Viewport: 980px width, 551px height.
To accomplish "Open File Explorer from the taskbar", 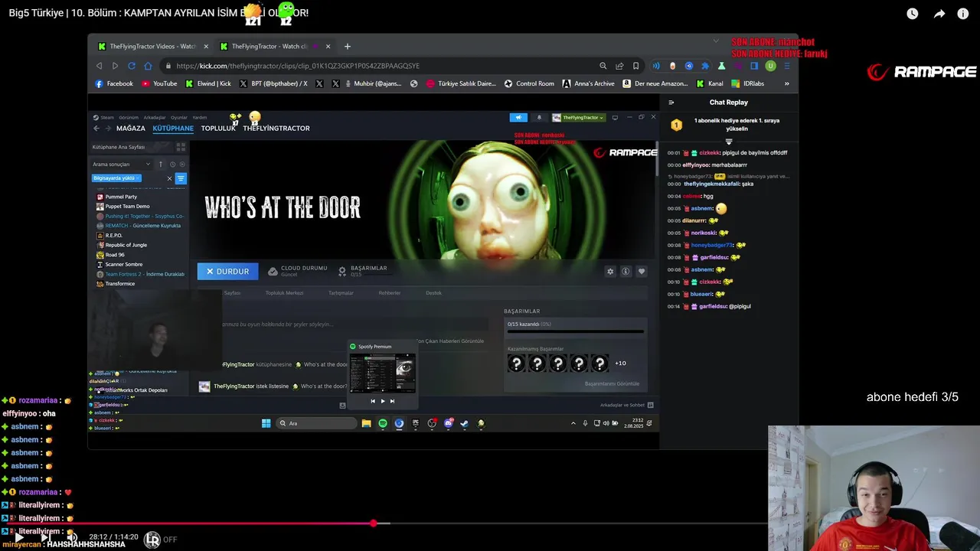I will pyautogui.click(x=367, y=423).
